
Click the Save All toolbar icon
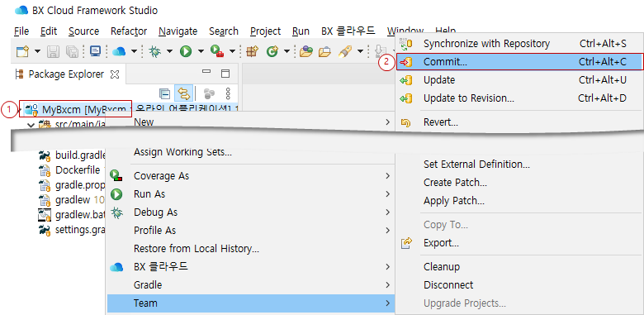[73, 52]
